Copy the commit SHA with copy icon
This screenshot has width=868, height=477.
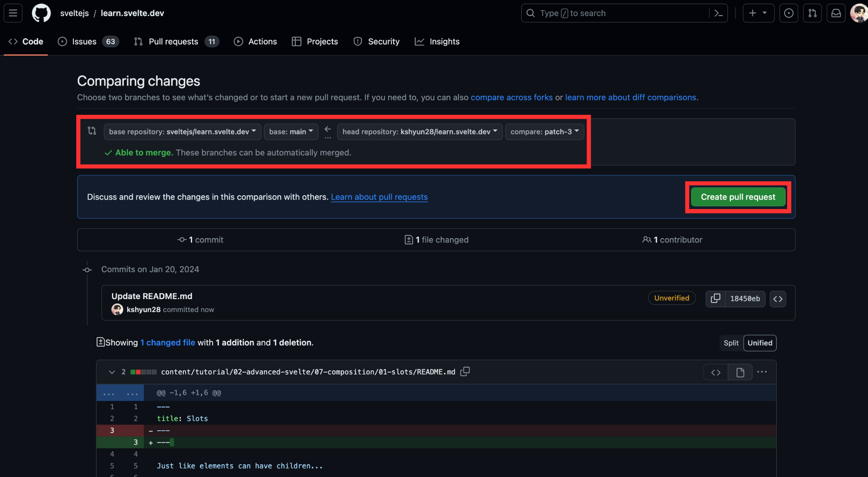[715, 298]
